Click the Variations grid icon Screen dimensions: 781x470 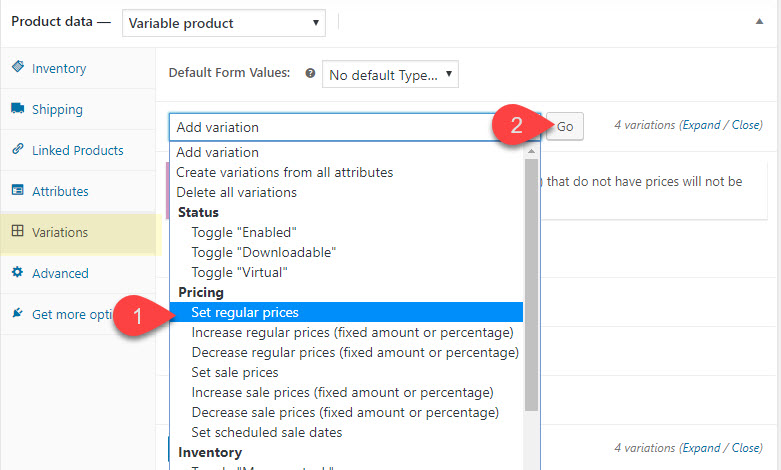tap(18, 231)
